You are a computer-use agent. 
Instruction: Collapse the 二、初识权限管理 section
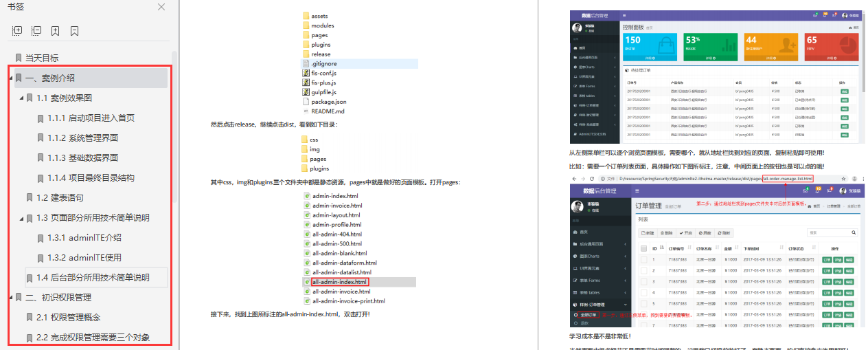[11, 297]
